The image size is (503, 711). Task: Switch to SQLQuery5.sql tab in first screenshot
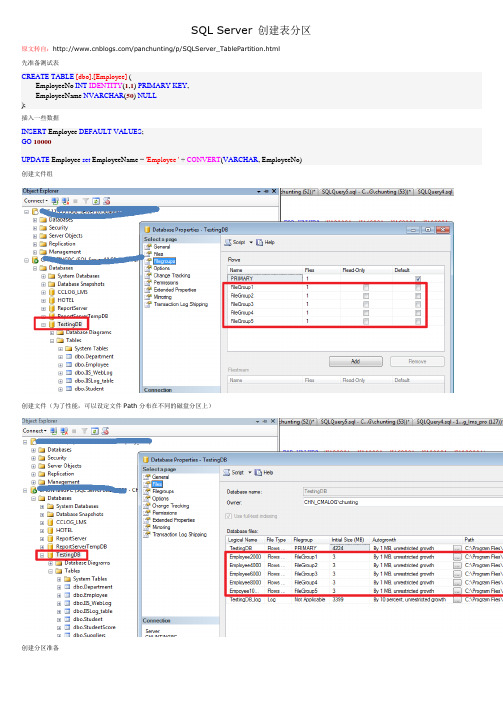tap(366, 192)
